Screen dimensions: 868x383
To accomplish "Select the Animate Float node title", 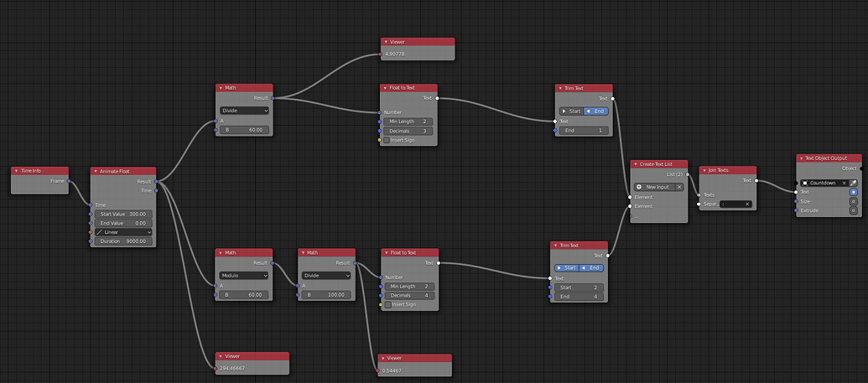I will [x=113, y=171].
